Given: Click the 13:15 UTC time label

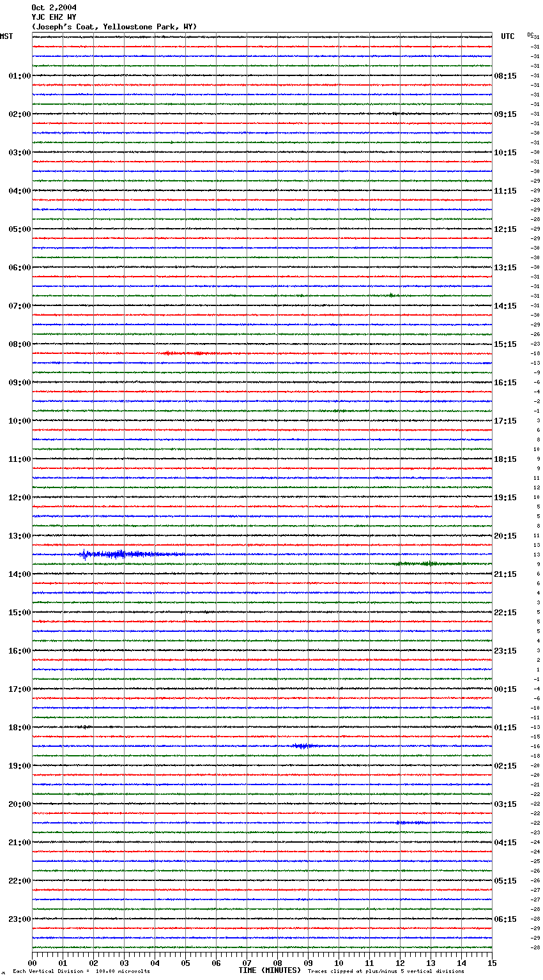Looking at the screenshot, I should pos(505,268).
